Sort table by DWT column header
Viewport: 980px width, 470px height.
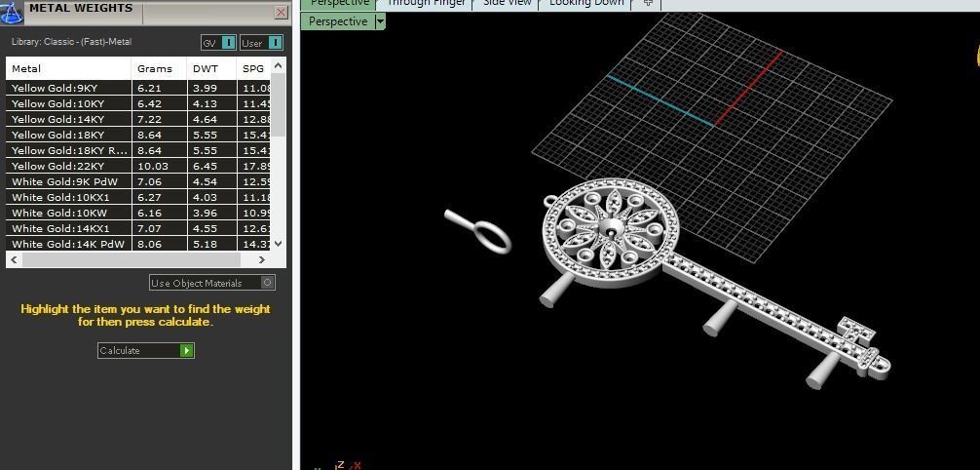coord(211,69)
